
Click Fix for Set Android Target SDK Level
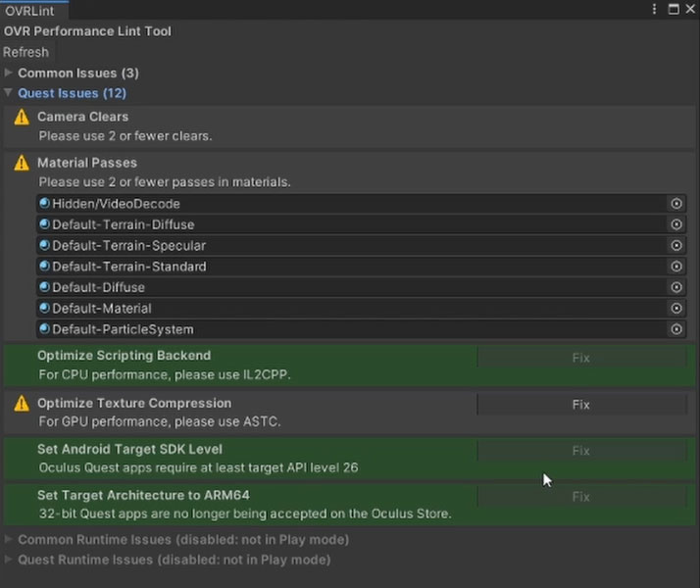click(581, 451)
